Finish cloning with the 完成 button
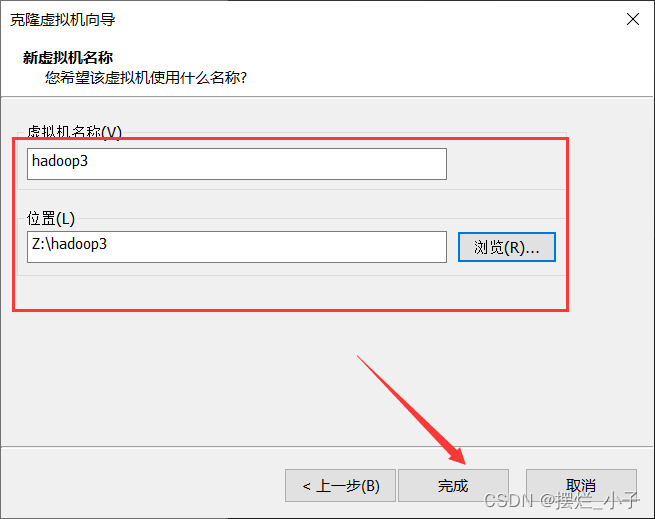655x519 pixels. pos(453,486)
